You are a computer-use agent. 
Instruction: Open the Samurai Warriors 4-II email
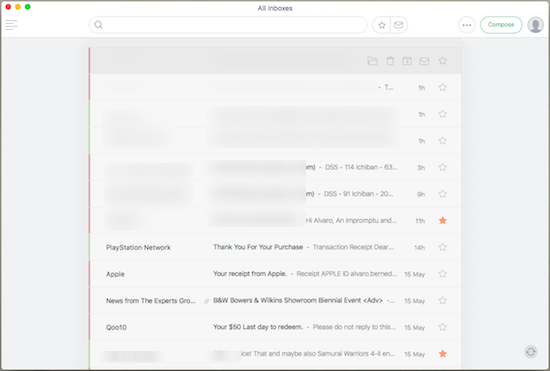(318, 354)
